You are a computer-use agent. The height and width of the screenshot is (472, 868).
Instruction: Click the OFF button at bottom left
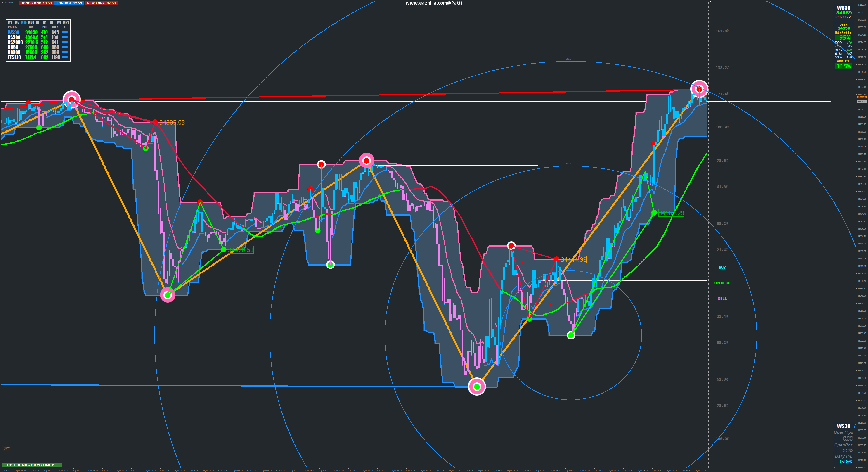tap(6, 448)
